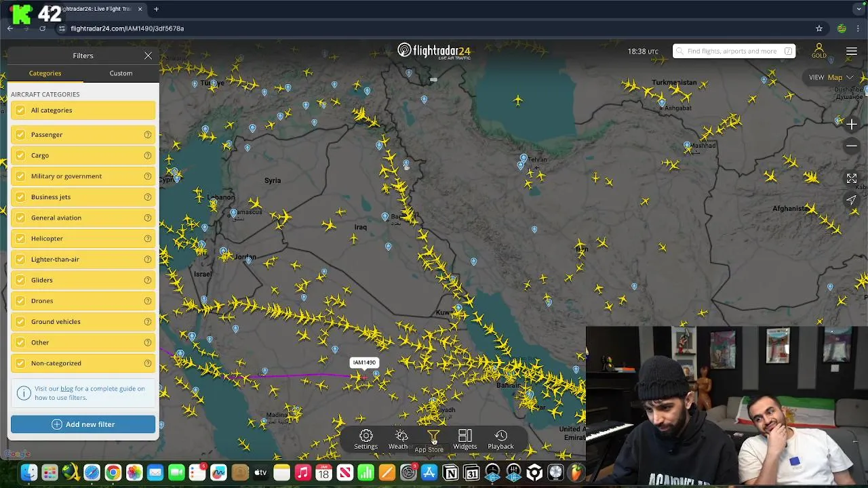This screenshot has width=868, height=488.
Task: Open Music app from the dock
Action: pyautogui.click(x=302, y=472)
